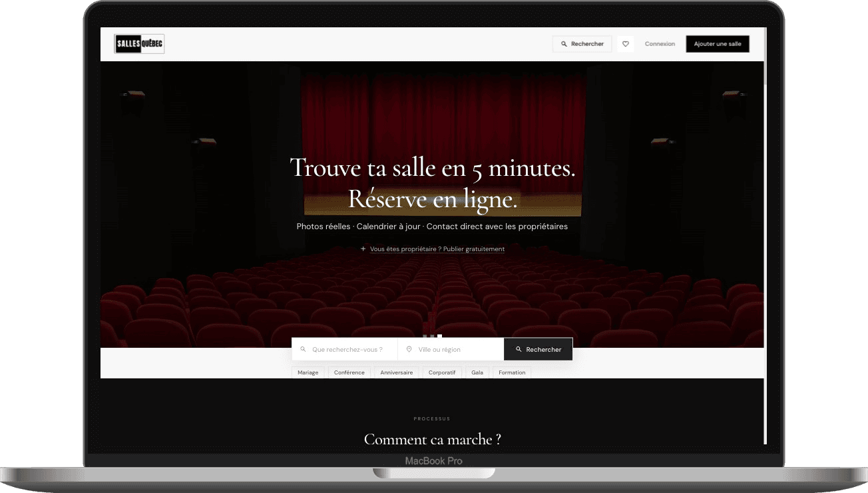Viewport: 868px width, 493px height.
Task: Click the location pin icon in city field
Action: (x=409, y=349)
